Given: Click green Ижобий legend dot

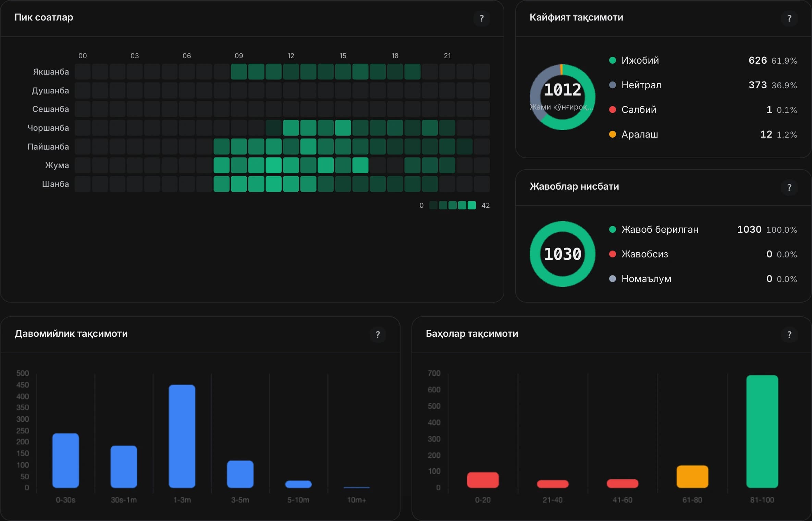Looking at the screenshot, I should 613,60.
